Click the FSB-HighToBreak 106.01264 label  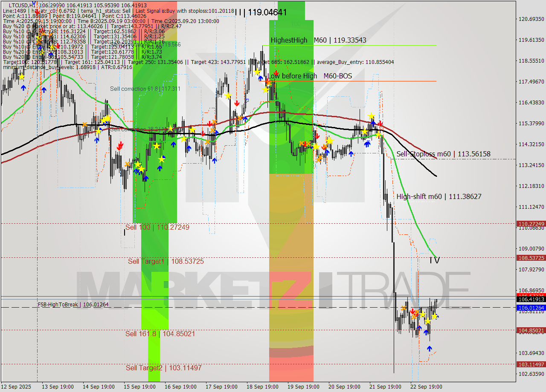click(x=74, y=304)
